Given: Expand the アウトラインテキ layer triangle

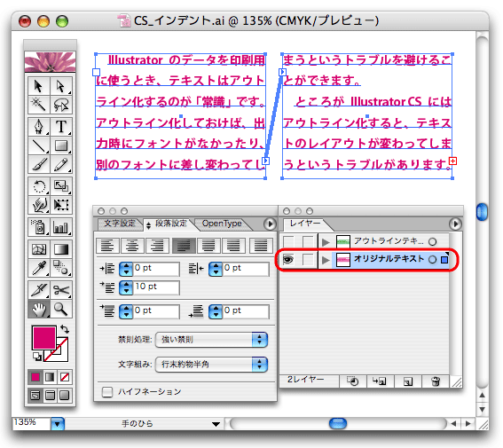Looking at the screenshot, I should [x=326, y=242].
